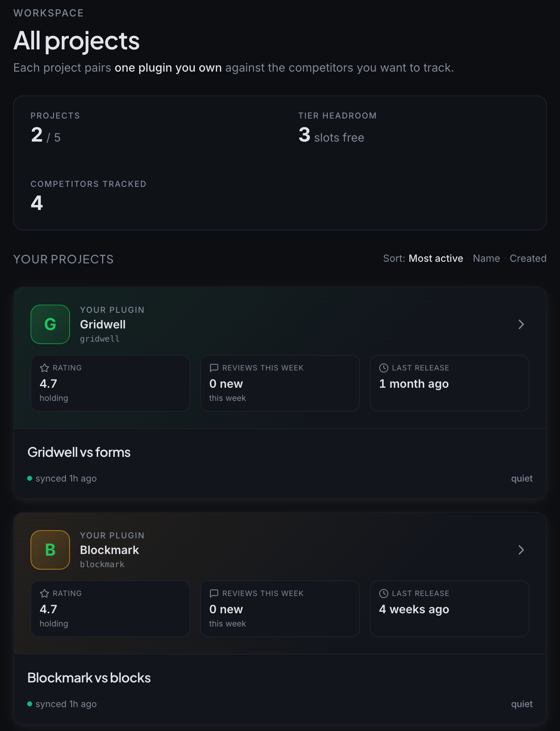Click Gridwell's '0 new' reviews value
The height and width of the screenshot is (731, 560).
(226, 384)
